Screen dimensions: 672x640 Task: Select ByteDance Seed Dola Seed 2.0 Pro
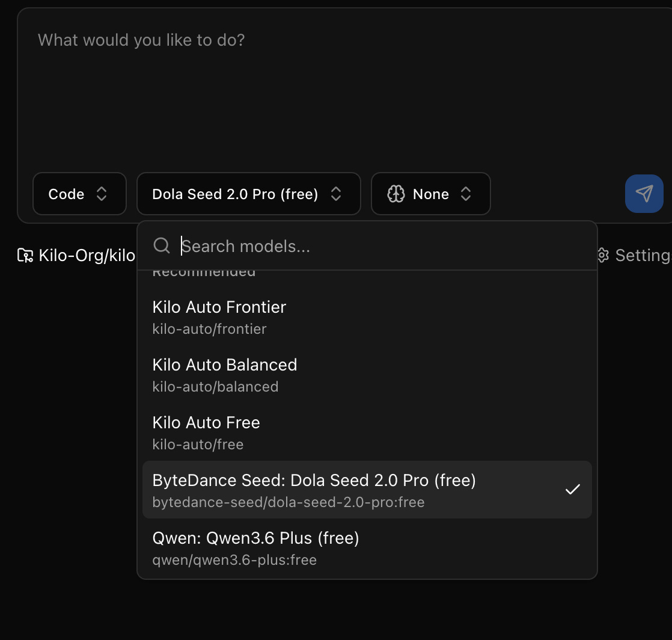pyautogui.click(x=367, y=490)
